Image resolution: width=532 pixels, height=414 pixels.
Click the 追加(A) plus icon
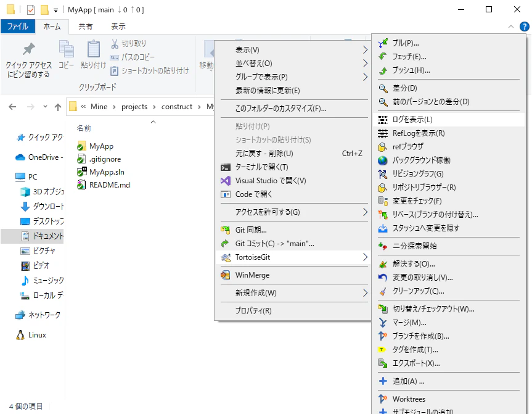click(x=383, y=381)
